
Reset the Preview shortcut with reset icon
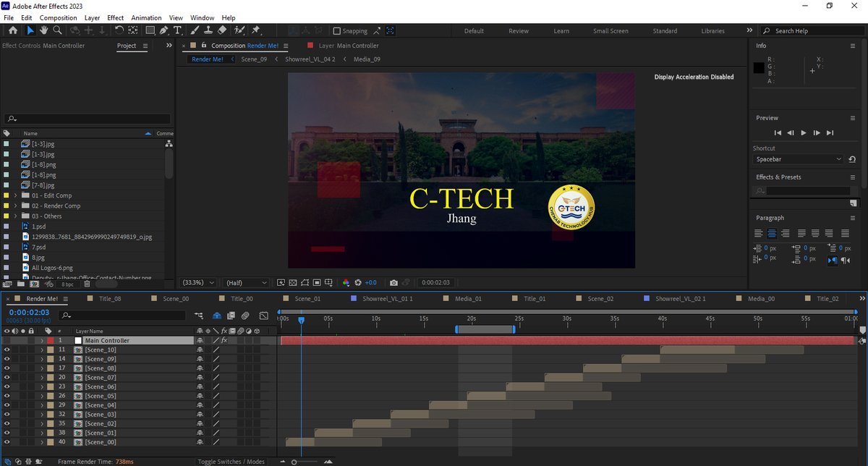coord(853,159)
